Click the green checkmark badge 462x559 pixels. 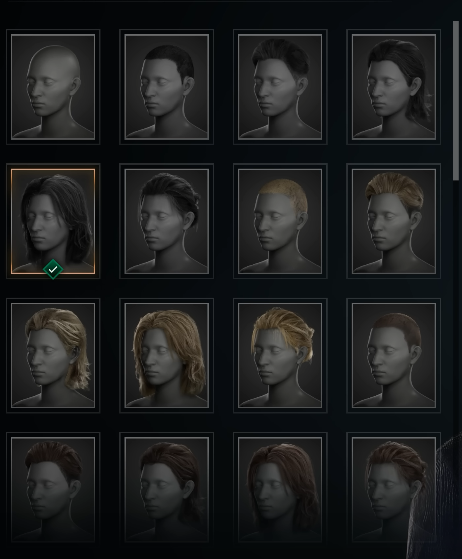point(53,270)
